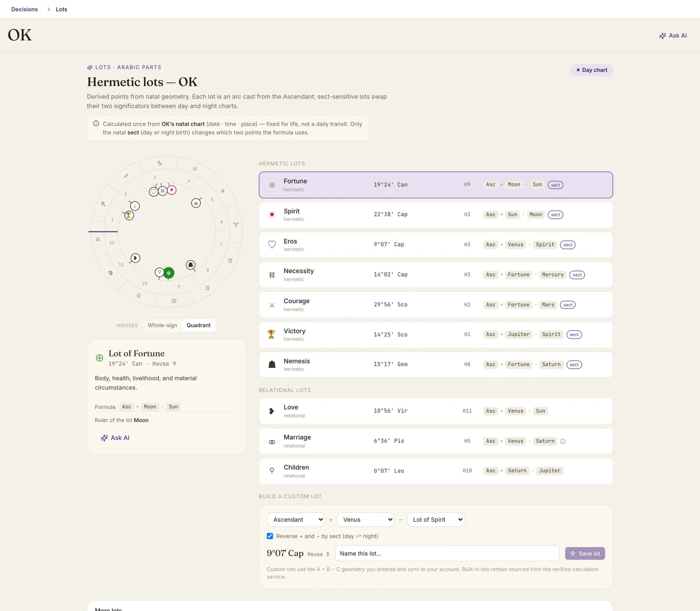
Task: Click Ask AI in Lot of Fortune card
Action: click(x=115, y=438)
